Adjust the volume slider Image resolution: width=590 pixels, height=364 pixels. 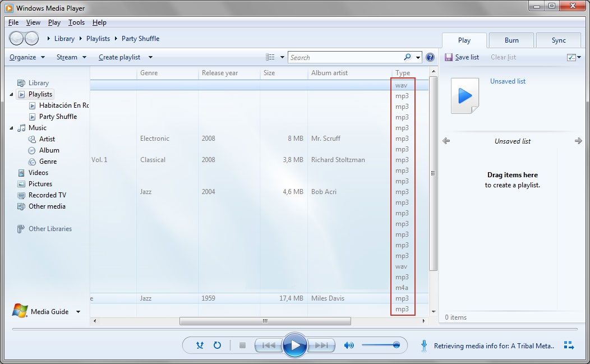[381, 345]
